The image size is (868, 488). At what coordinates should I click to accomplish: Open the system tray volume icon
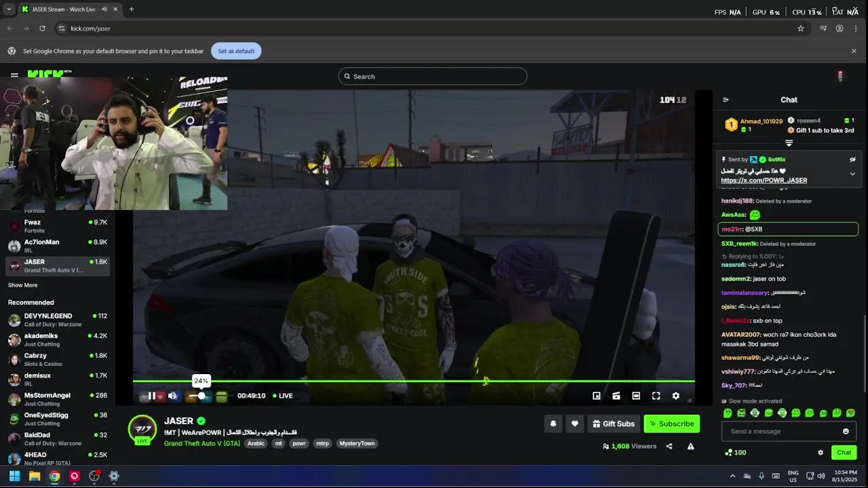click(821, 476)
